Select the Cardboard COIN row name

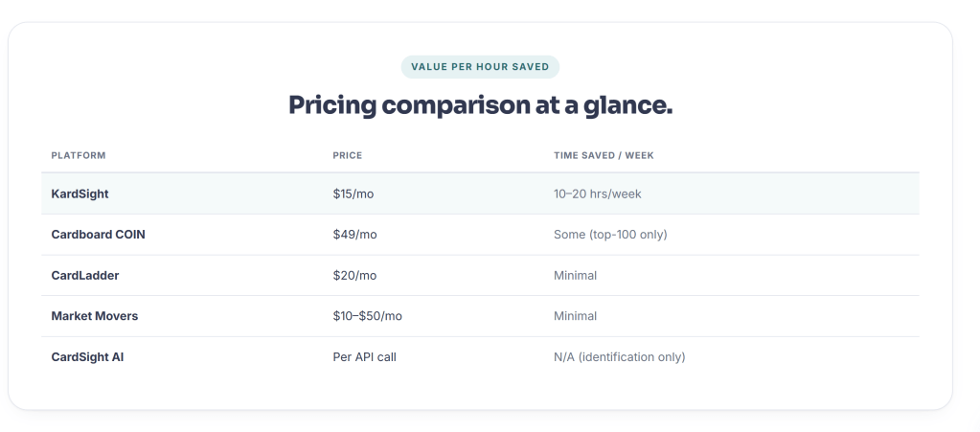coord(98,235)
